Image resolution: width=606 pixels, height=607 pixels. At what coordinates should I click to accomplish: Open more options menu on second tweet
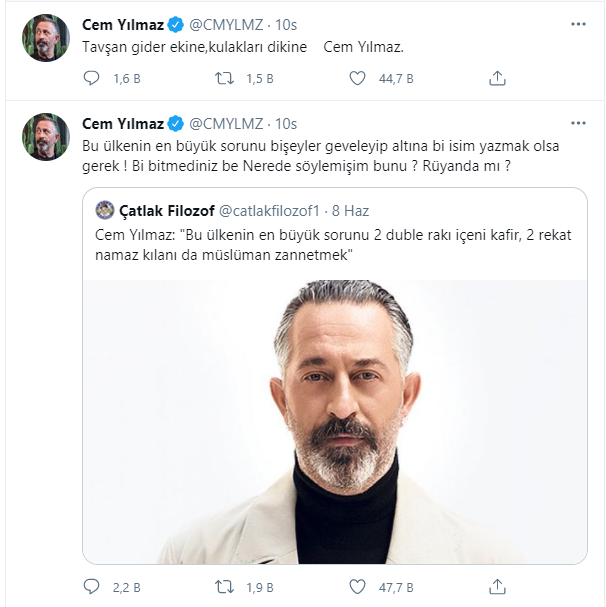pyautogui.click(x=578, y=123)
